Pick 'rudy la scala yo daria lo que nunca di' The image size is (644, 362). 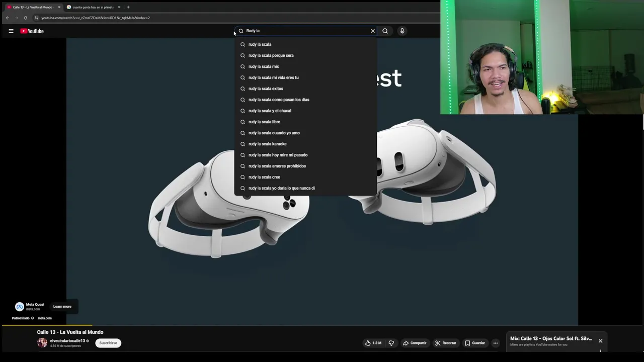305,188
